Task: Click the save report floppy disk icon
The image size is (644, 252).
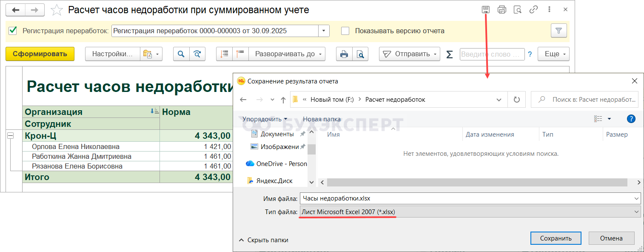Action: pos(485,9)
